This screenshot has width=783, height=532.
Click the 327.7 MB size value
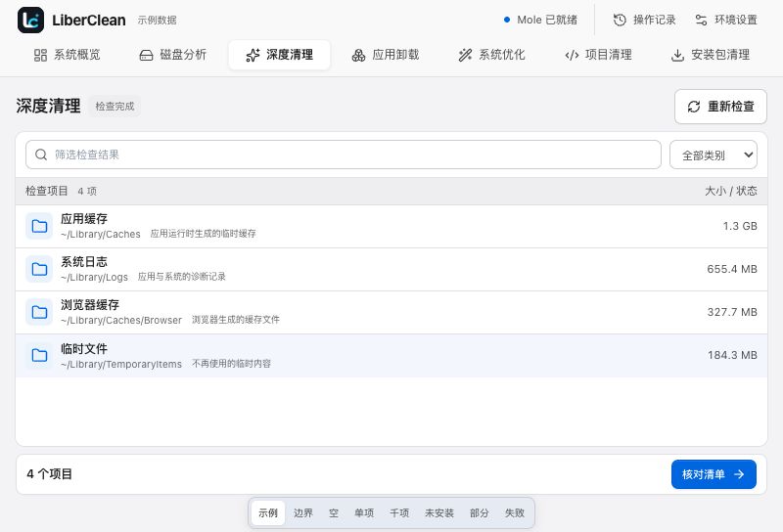coord(732,312)
